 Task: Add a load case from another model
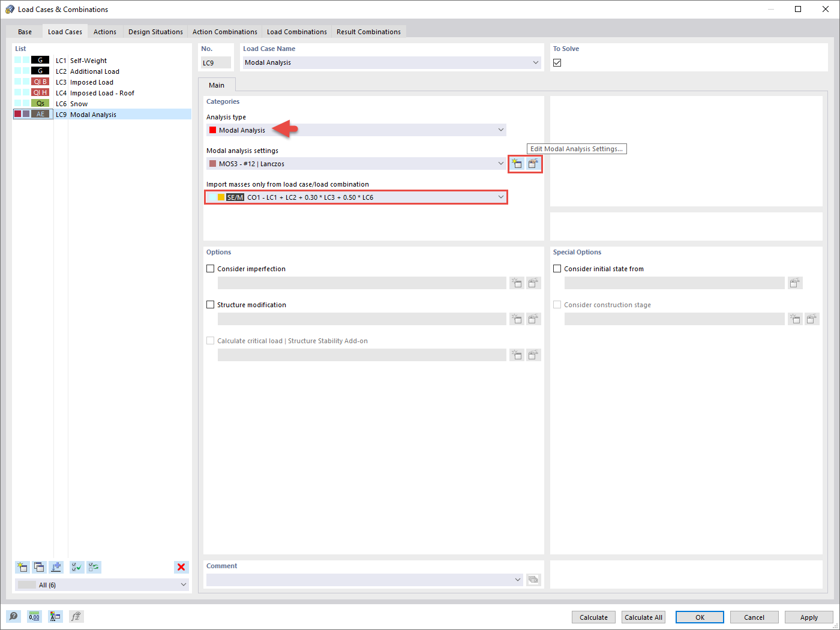tap(56, 567)
